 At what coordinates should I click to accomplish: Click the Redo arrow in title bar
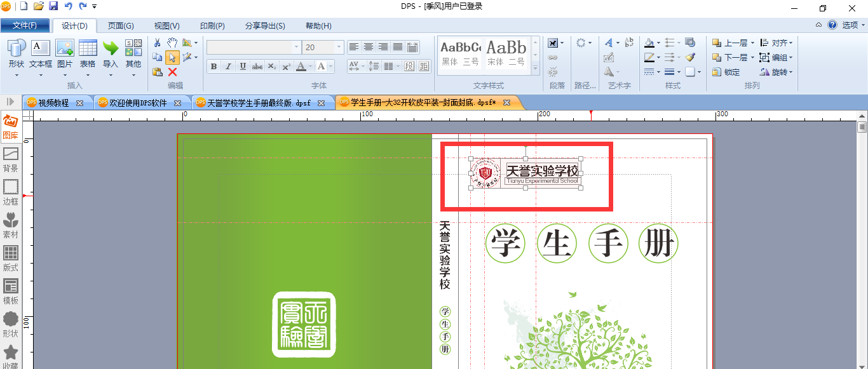83,6
